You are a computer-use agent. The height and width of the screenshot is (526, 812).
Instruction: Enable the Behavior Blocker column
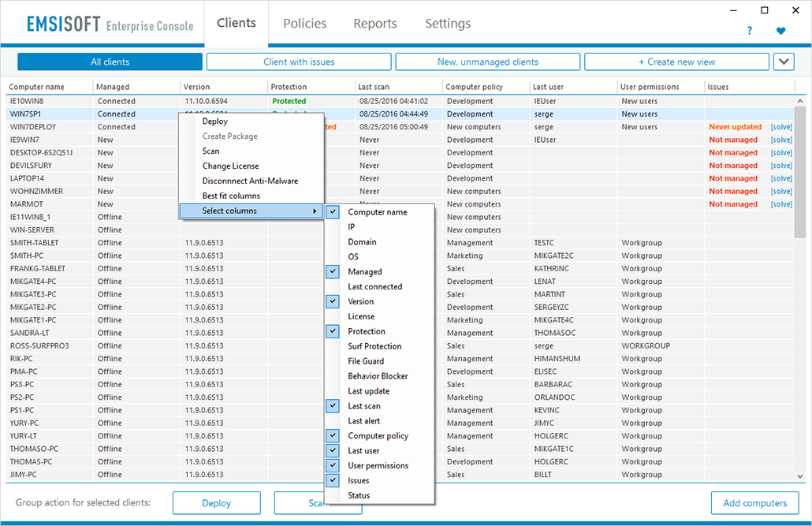pos(379,375)
